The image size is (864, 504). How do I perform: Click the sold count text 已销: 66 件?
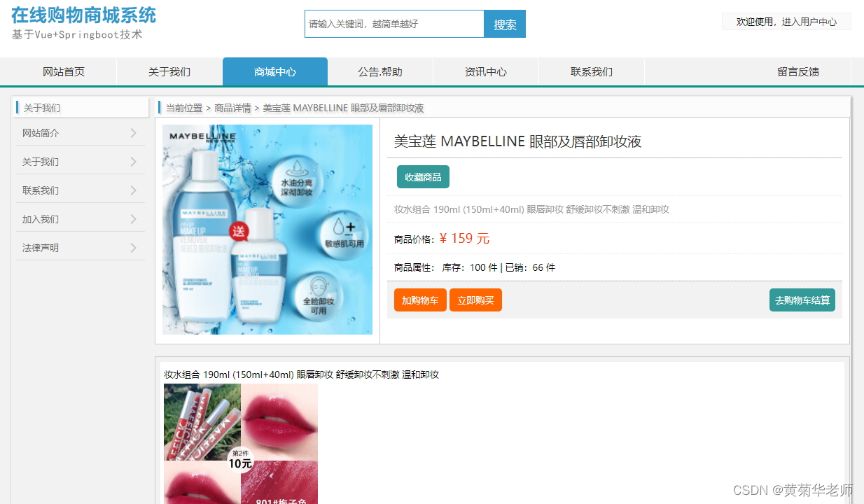click(x=530, y=267)
